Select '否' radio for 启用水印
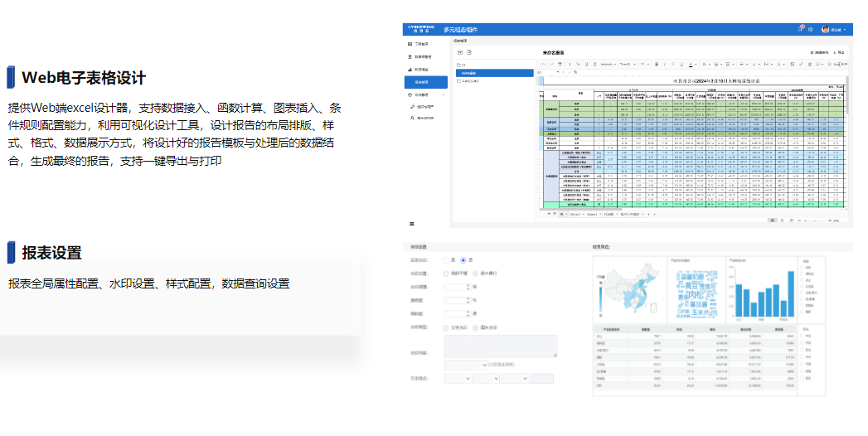This screenshot has width=868, height=436. 463,260
